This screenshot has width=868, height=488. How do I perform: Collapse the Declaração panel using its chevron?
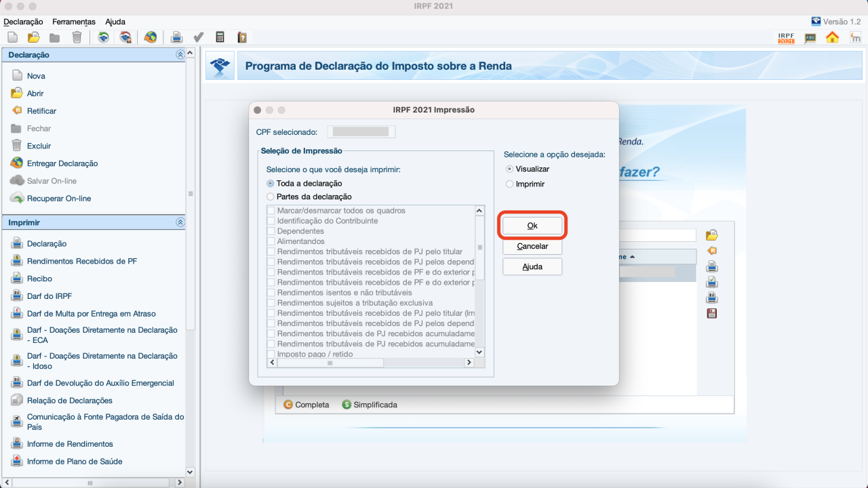pos(180,54)
